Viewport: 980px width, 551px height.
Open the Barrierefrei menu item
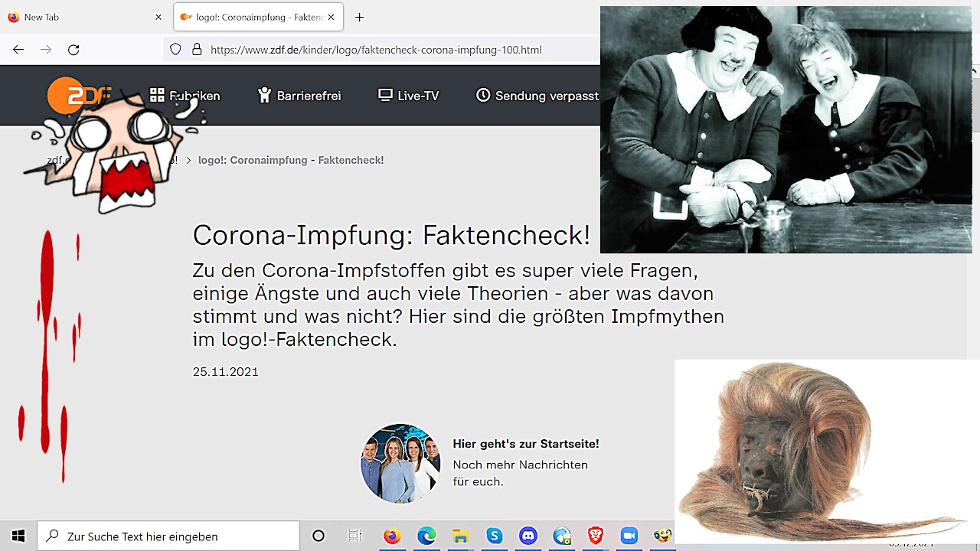coord(299,96)
